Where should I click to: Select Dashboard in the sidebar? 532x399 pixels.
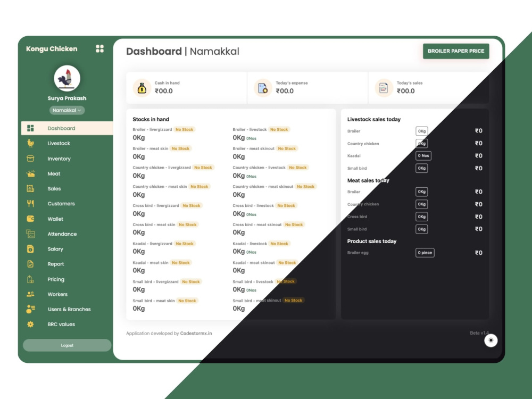tap(67, 128)
